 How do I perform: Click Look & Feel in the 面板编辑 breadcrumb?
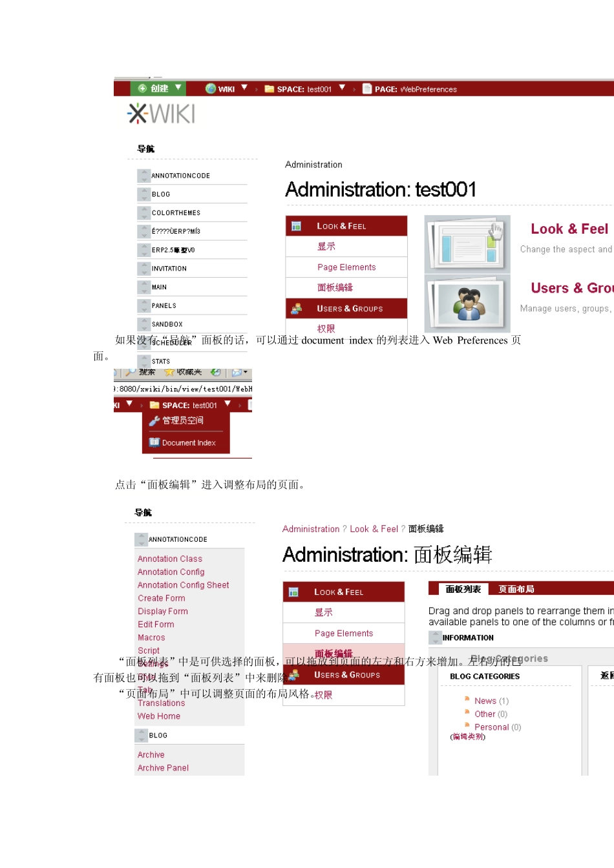[x=374, y=529]
